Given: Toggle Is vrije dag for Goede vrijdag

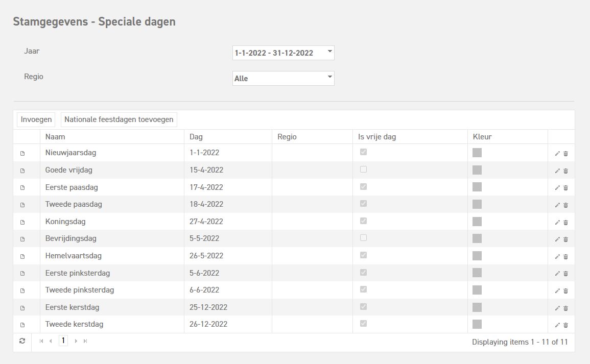Looking at the screenshot, I should click(363, 169).
